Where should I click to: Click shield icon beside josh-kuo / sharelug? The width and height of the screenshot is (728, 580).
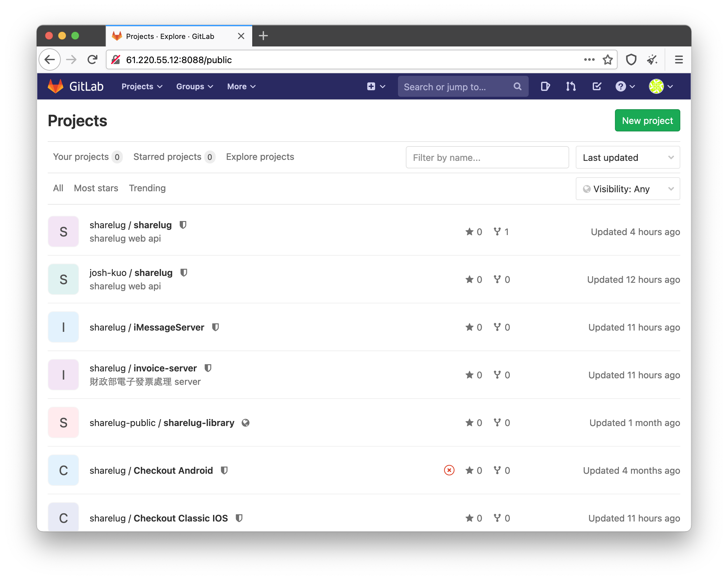pyautogui.click(x=184, y=272)
